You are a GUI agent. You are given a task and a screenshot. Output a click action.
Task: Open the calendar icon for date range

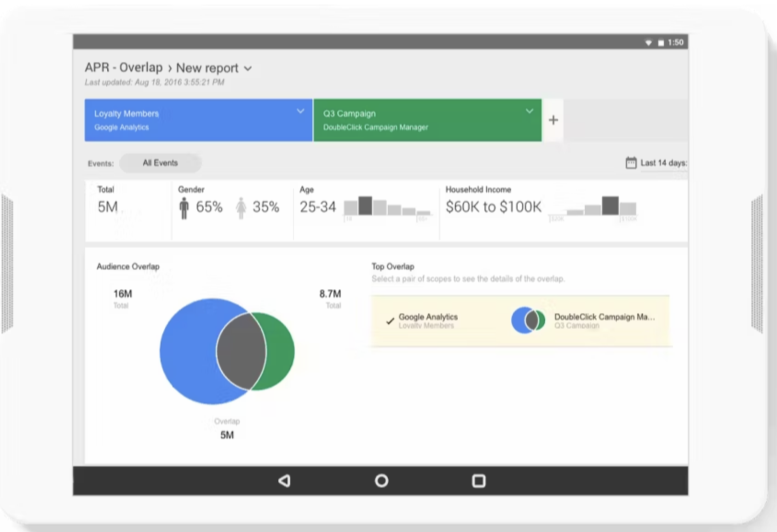tap(631, 163)
